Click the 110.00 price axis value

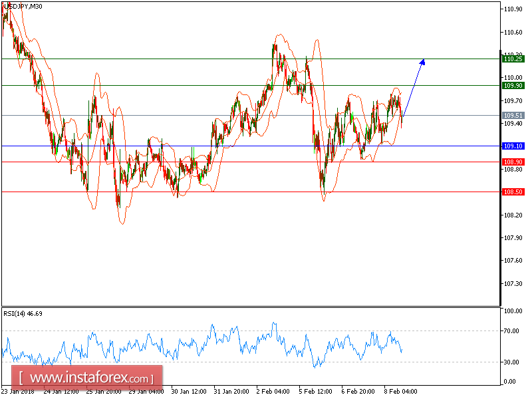click(x=513, y=78)
